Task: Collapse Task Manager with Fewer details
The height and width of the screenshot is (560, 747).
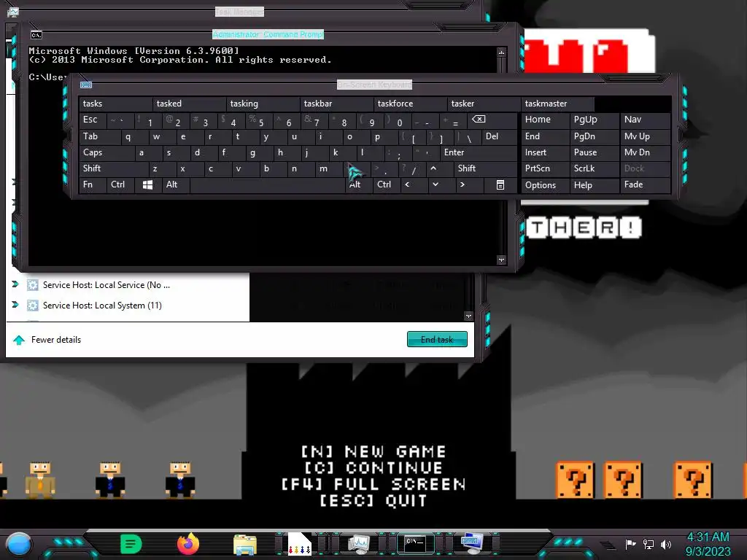Action: point(55,340)
